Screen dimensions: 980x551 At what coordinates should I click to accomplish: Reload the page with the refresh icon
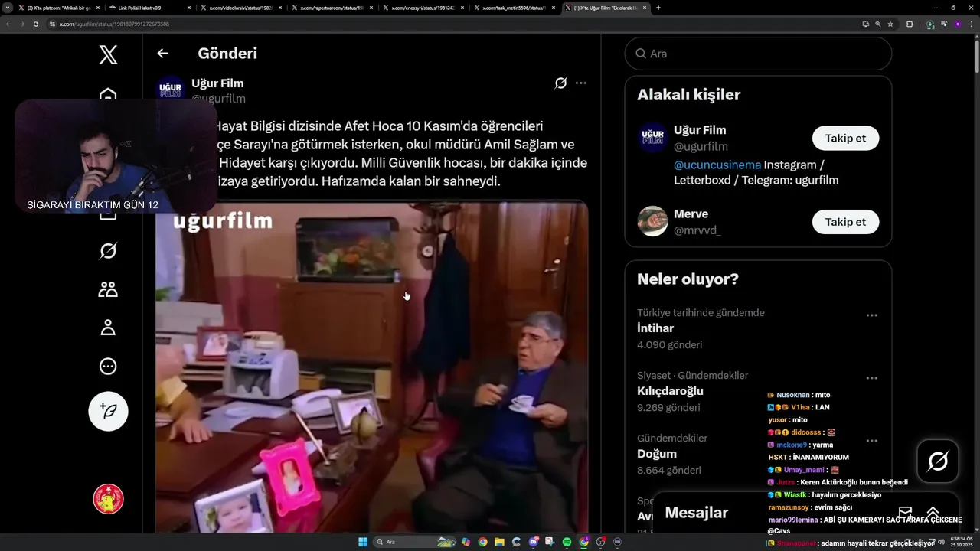[x=35, y=24]
